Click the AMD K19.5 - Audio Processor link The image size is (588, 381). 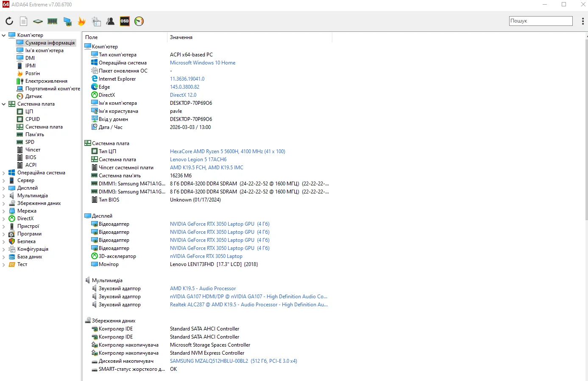tap(203, 289)
